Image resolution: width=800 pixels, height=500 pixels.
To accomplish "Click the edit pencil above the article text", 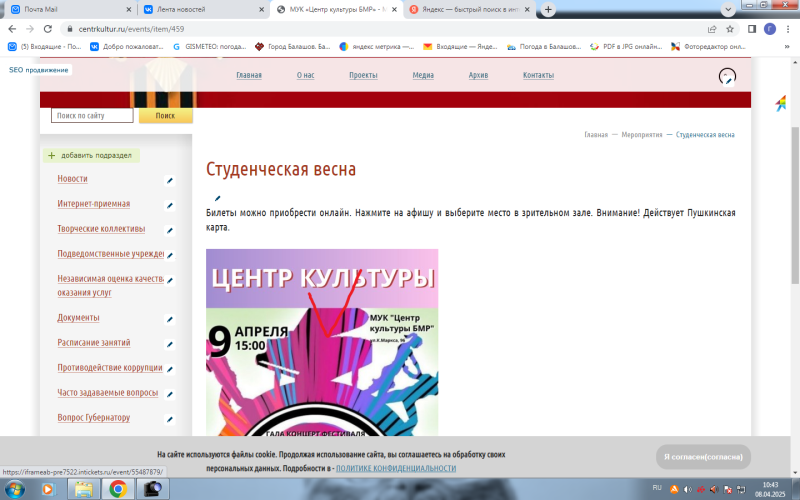I will coord(217,198).
